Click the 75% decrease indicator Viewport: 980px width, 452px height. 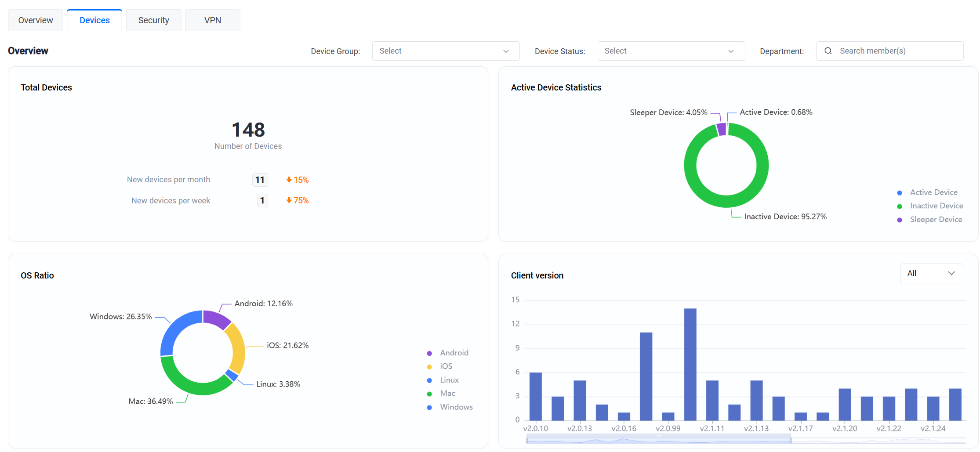point(298,200)
